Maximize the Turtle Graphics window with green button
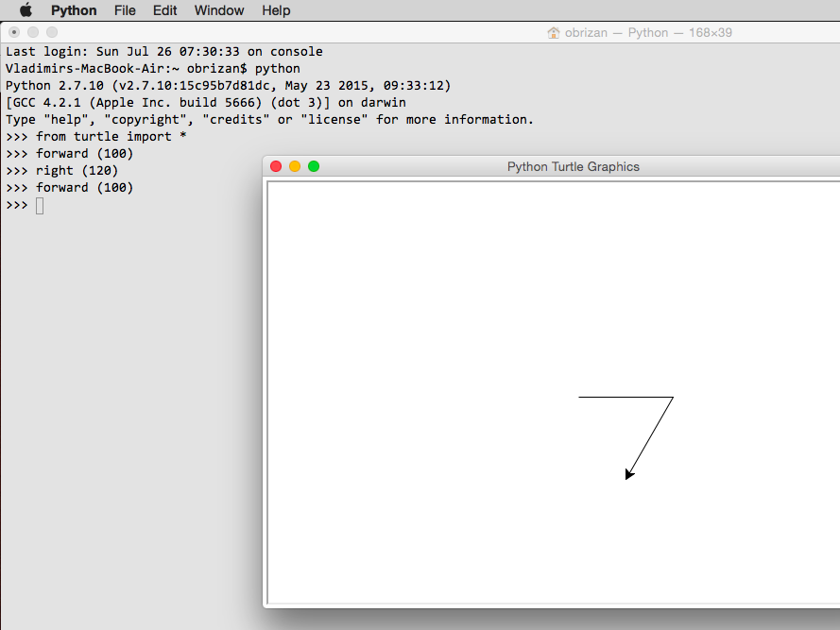The image size is (840, 630). [314, 166]
